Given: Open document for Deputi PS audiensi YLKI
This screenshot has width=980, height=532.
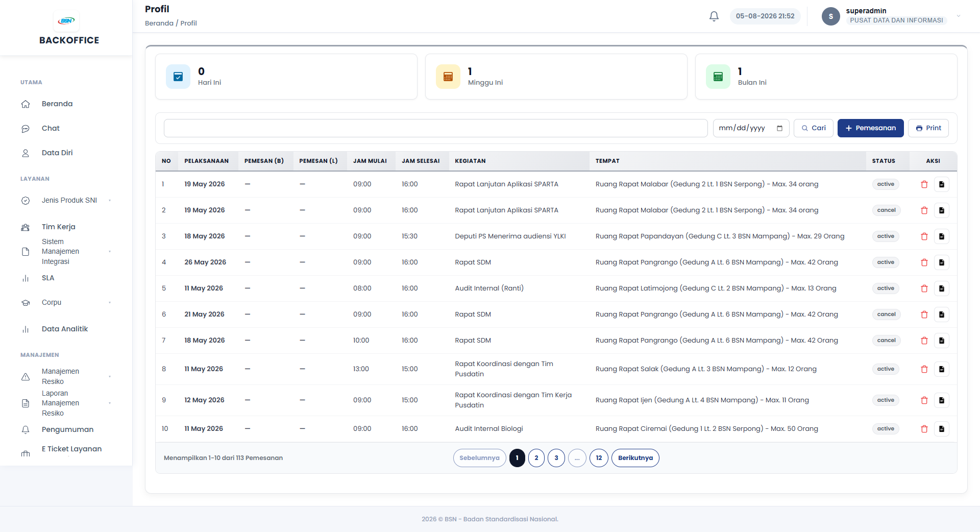Looking at the screenshot, I should tap(942, 236).
